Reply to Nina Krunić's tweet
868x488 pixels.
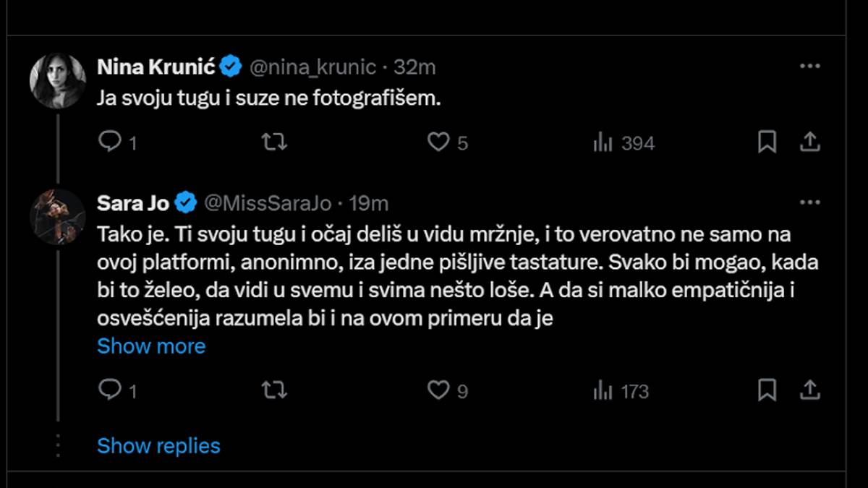pos(110,142)
